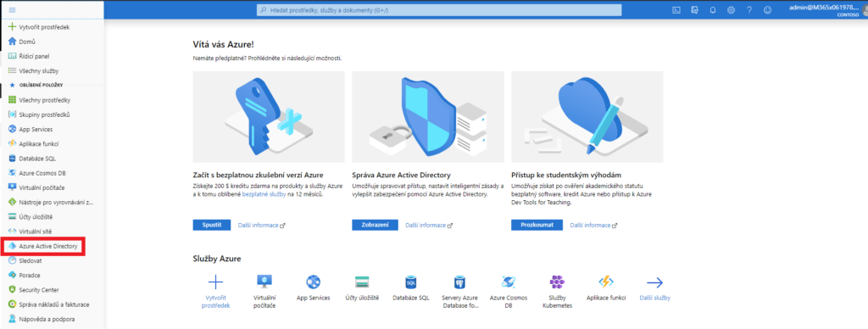
Task: Open Další informace link beside Zobrazení
Action: coord(428,226)
